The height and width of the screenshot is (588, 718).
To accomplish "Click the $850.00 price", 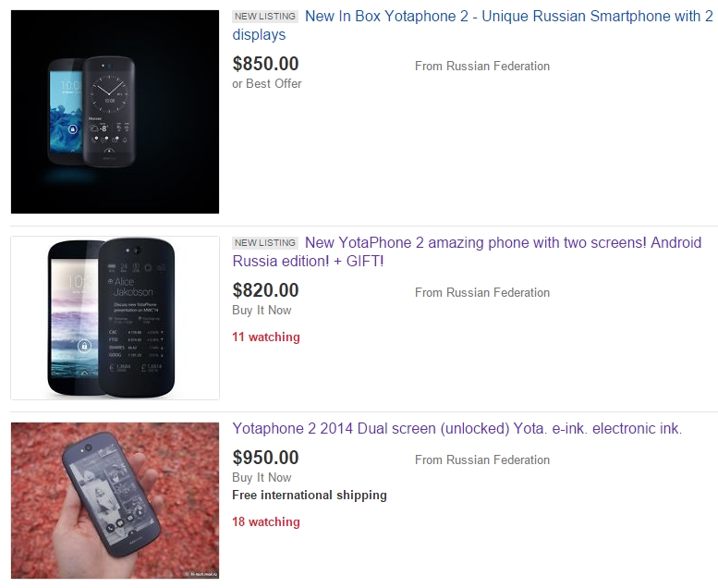I will tap(266, 64).
